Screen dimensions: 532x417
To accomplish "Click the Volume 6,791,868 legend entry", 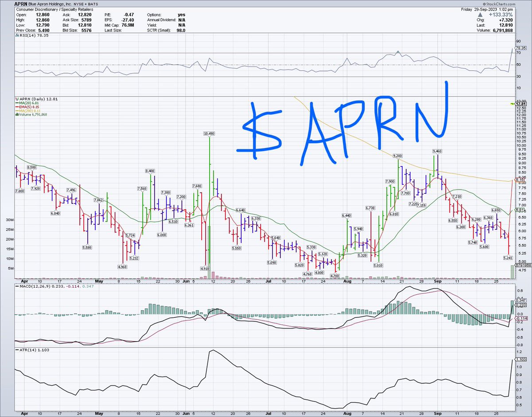I will click(x=31, y=114).
